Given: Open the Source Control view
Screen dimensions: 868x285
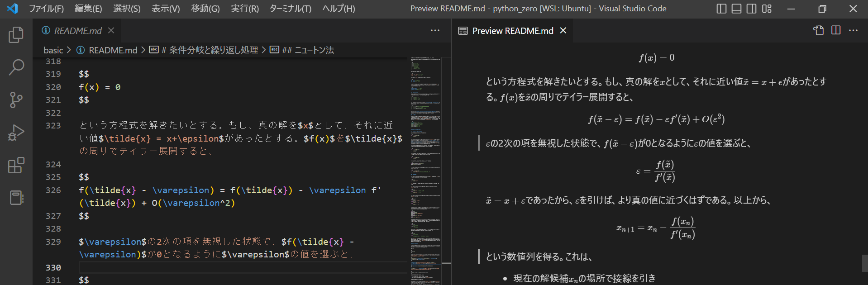Looking at the screenshot, I should coord(16,100).
